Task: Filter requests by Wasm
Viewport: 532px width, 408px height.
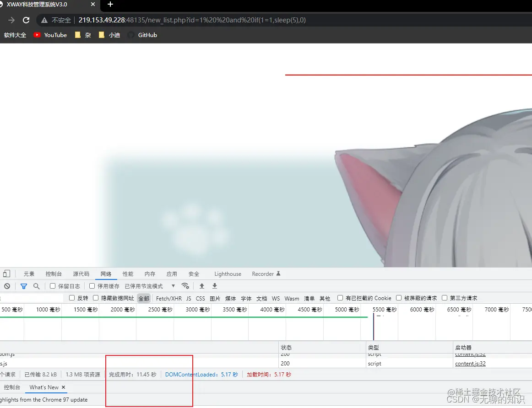Action: [x=292, y=298]
